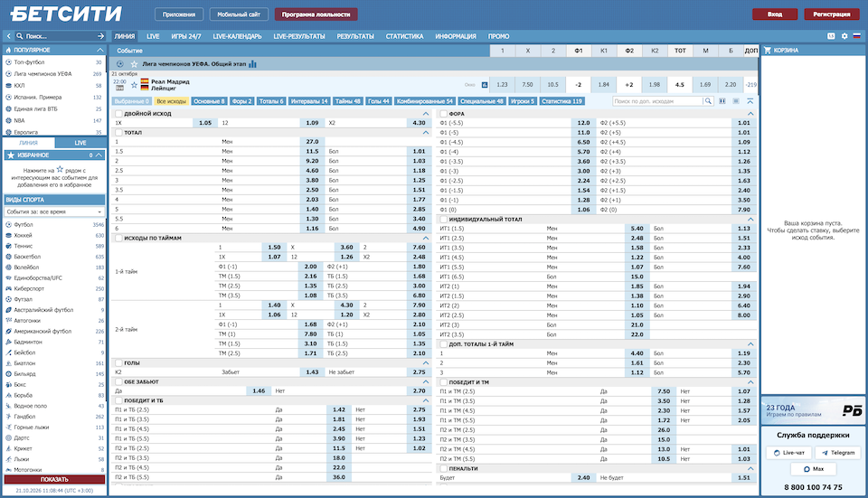Click the Показать button in the sidebar
Viewport: 868px width, 498px height.
(x=54, y=480)
